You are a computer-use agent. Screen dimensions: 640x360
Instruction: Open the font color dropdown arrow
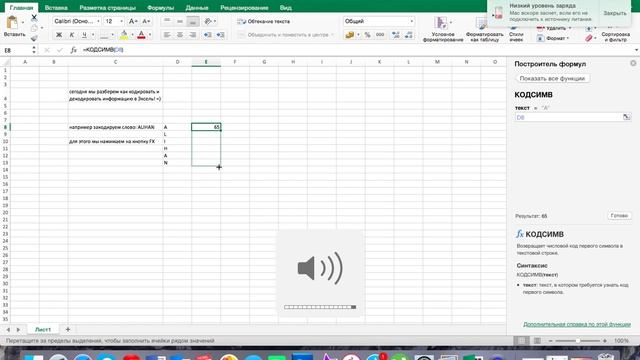150,35
